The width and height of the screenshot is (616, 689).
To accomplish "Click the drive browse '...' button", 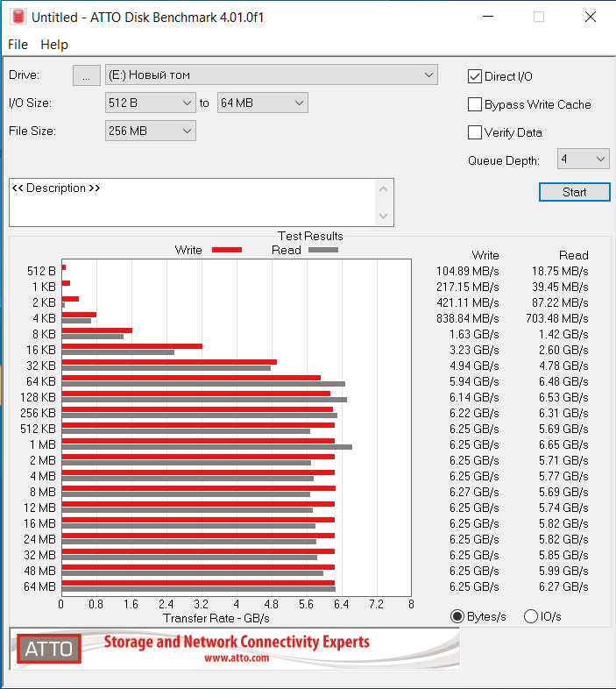I will [x=86, y=75].
